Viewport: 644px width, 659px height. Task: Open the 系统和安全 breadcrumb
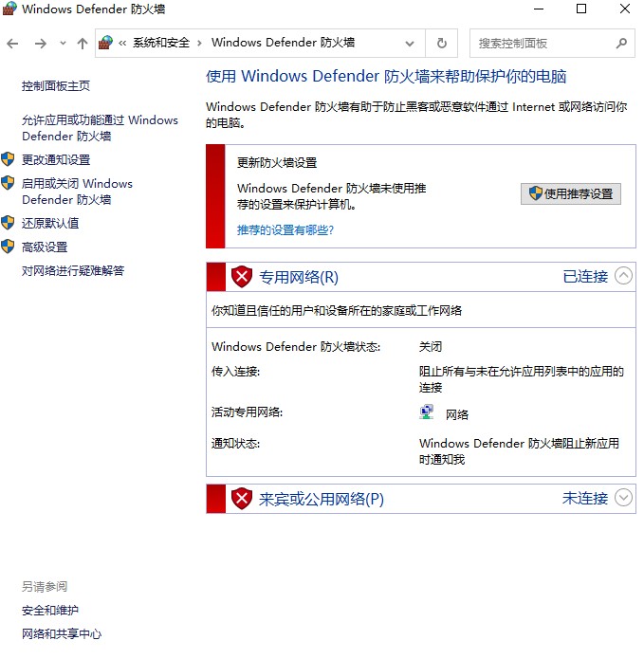point(161,43)
